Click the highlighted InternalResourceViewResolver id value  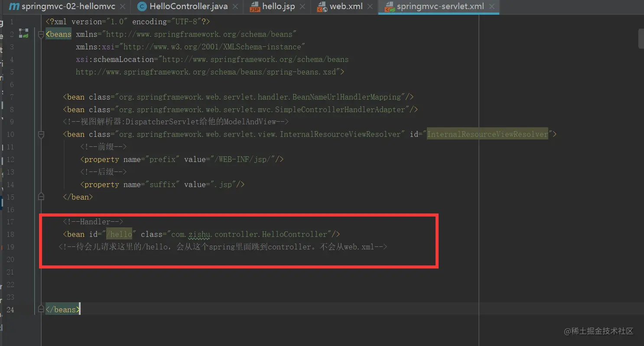point(488,134)
